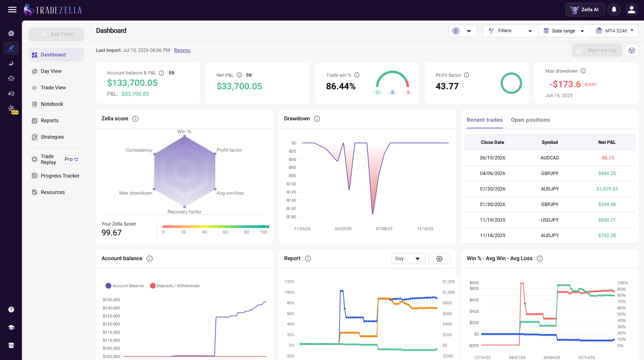
Task: Click the Symbol column header
Action: point(550,142)
